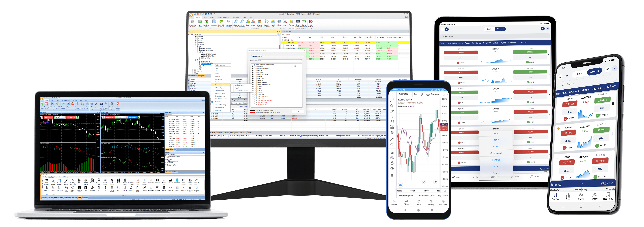Screen dimensions: 644x227
Task: Select Advanced mode on the iPhone
Action: 595,71
